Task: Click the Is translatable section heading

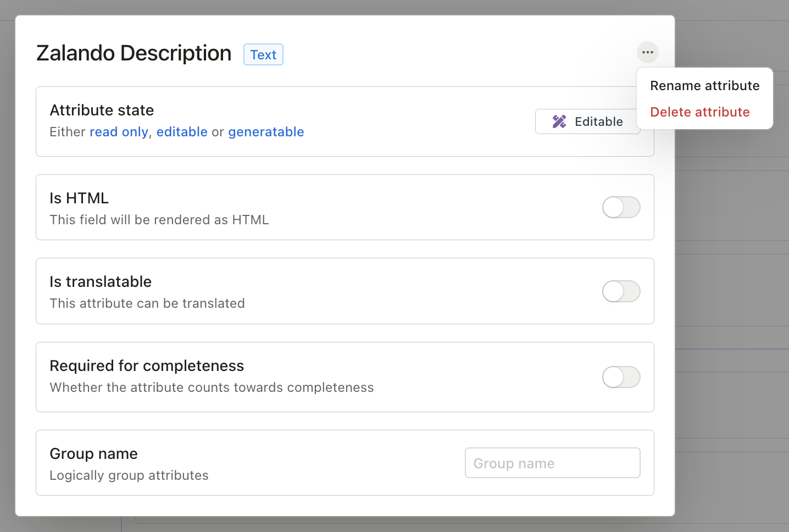Action: point(101,281)
